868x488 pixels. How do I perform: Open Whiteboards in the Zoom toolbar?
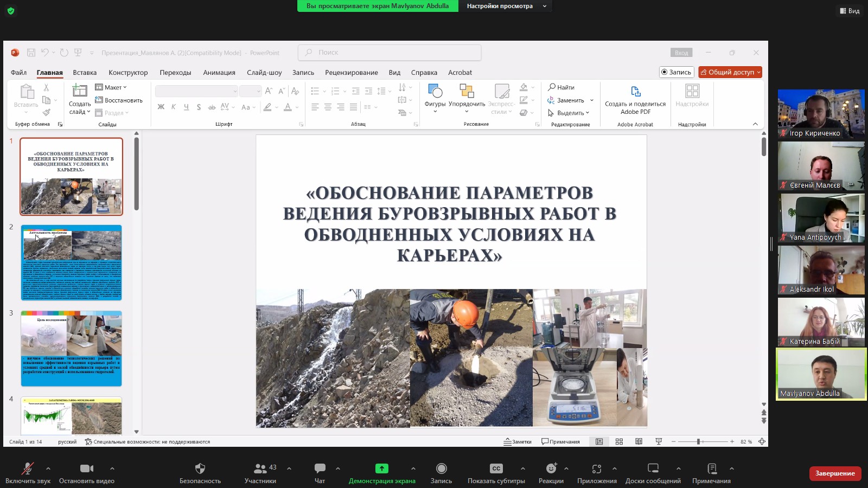click(653, 468)
